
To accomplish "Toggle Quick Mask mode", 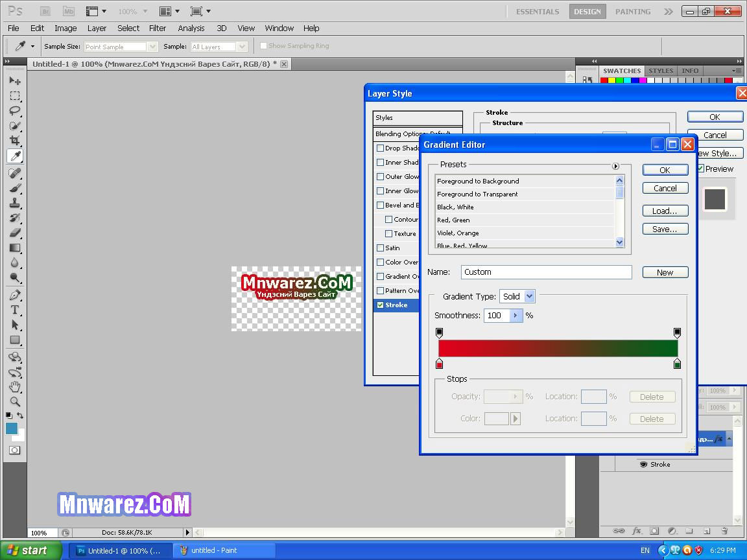I will coord(15,450).
